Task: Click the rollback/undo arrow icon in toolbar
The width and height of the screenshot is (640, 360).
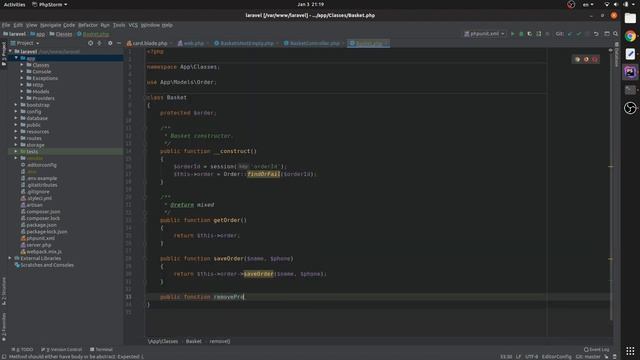Action: [x=596, y=34]
